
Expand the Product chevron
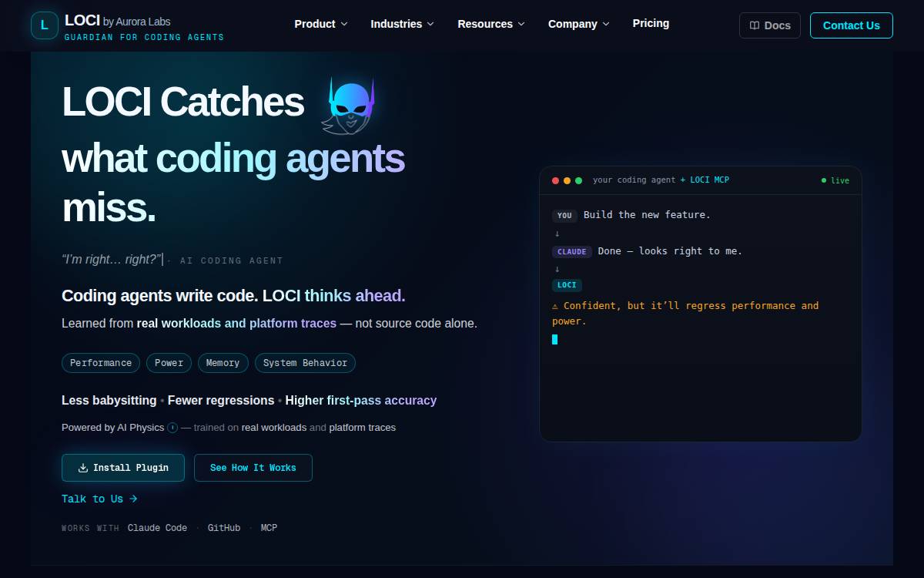[x=344, y=24]
